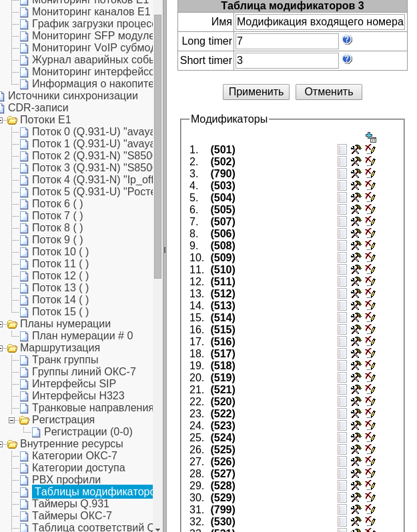Open Short timer help icon
This screenshot has width=417, height=532.
pos(347,59)
